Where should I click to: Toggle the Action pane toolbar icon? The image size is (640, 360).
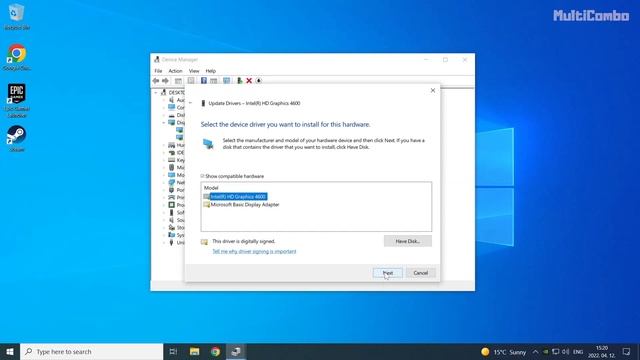[x=213, y=81]
